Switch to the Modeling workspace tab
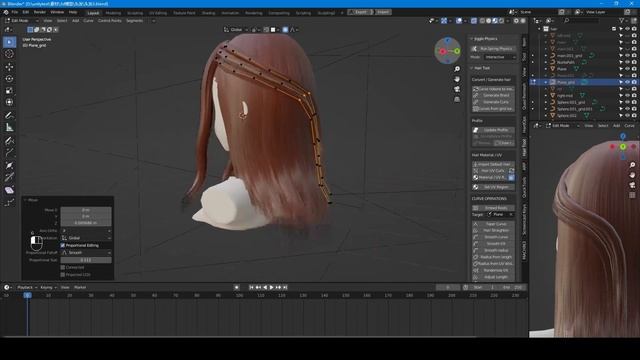The height and width of the screenshot is (360, 640). point(113,13)
